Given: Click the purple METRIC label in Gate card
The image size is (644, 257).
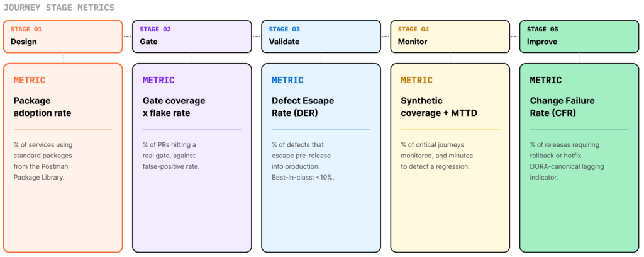Looking at the screenshot, I should point(158,80).
